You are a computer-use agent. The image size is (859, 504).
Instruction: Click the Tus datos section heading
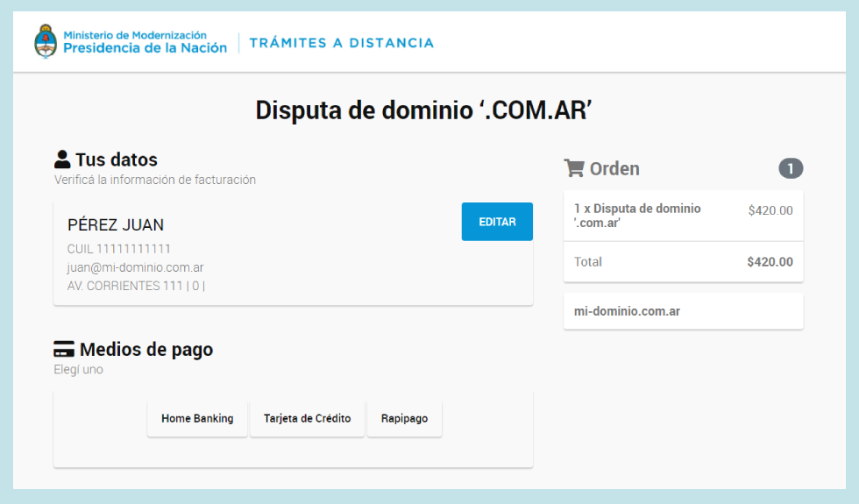pyautogui.click(x=117, y=160)
